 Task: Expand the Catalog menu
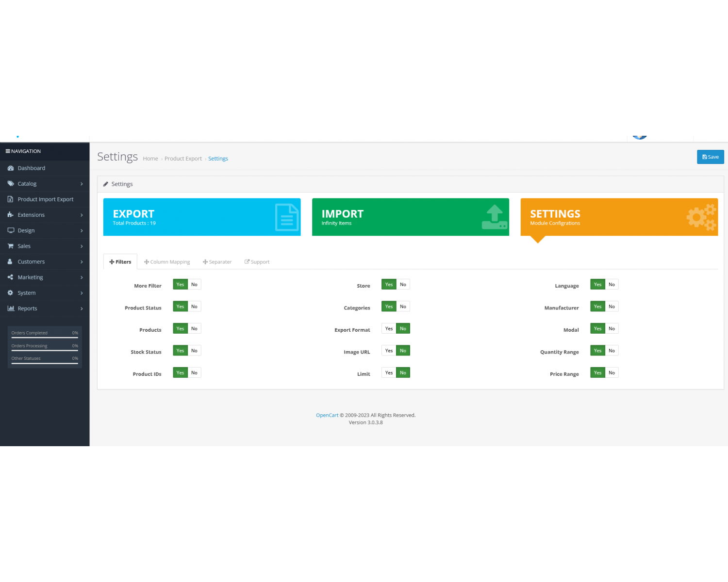(x=27, y=183)
